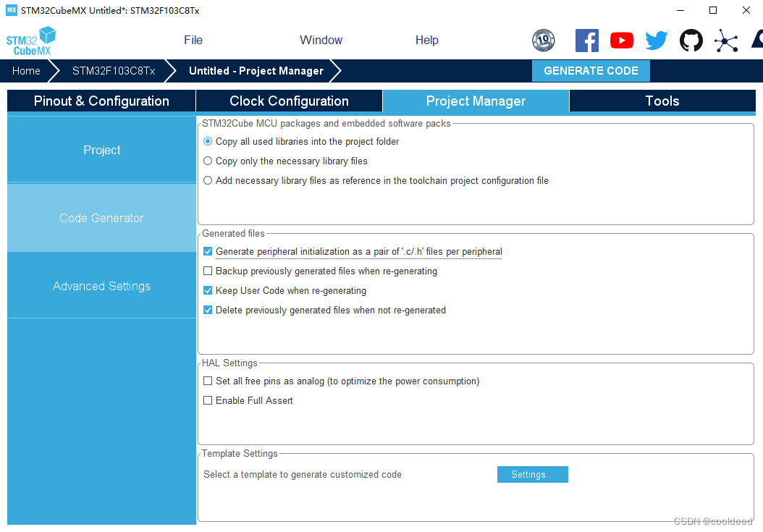This screenshot has height=532, width=763.
Task: Toggle Keep User Code when re-generating checkbox
Action: (x=208, y=290)
